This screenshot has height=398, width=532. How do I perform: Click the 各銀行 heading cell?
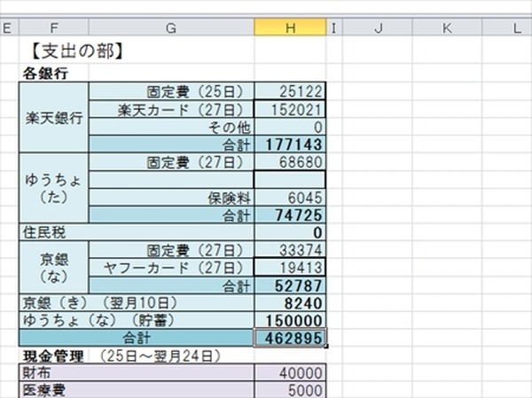click(46, 74)
